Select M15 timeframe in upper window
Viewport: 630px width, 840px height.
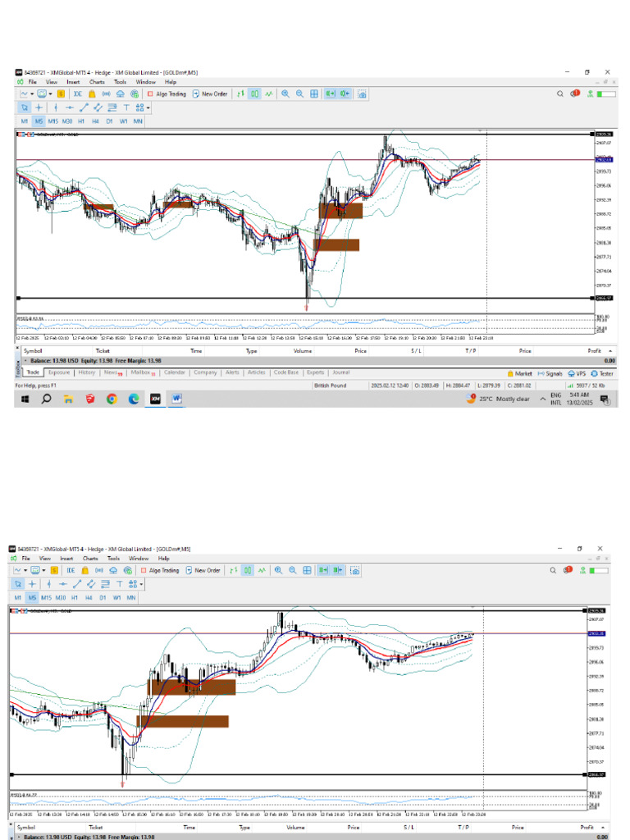pyautogui.click(x=52, y=121)
